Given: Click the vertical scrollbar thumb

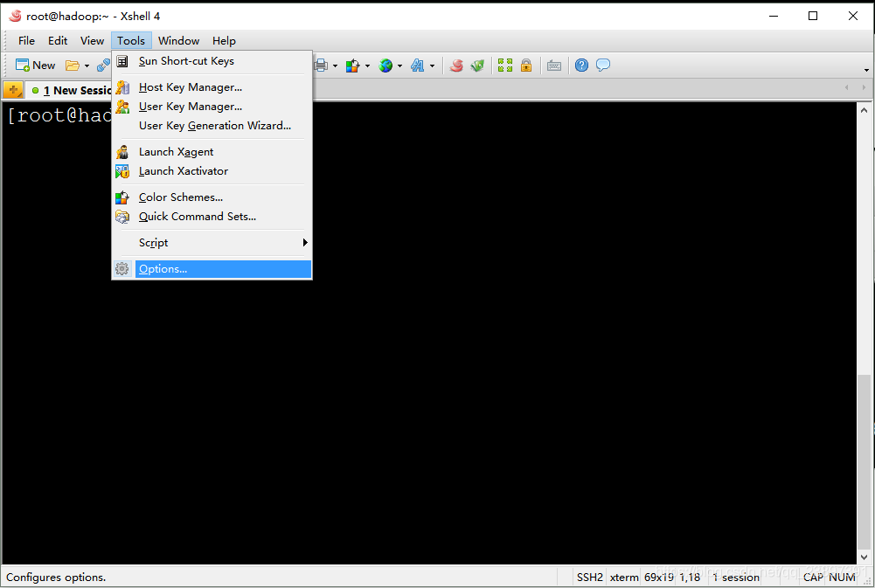Looking at the screenshot, I should [x=864, y=461].
